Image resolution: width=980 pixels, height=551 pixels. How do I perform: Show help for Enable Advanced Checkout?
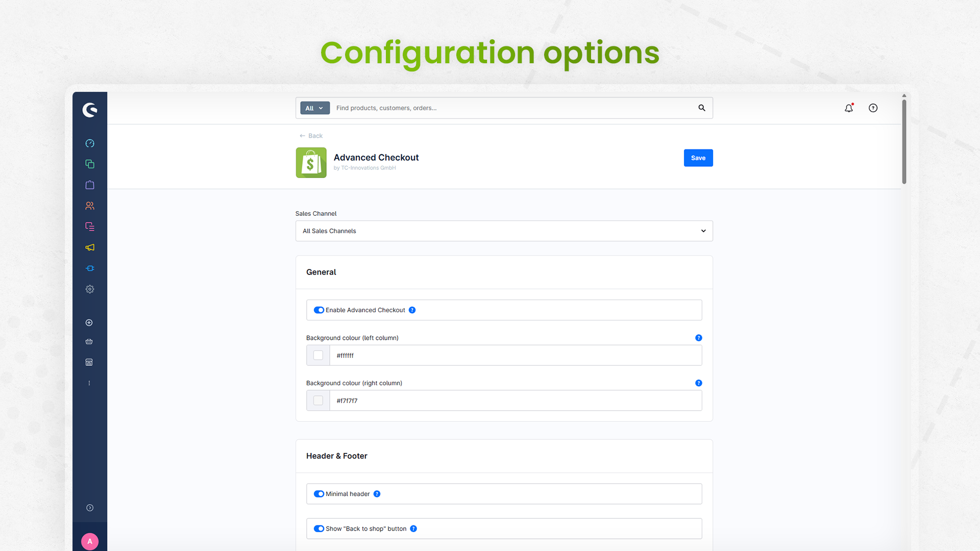coord(412,310)
